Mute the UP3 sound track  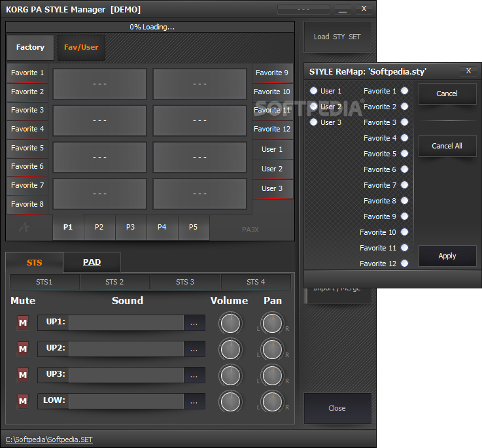pos(23,375)
